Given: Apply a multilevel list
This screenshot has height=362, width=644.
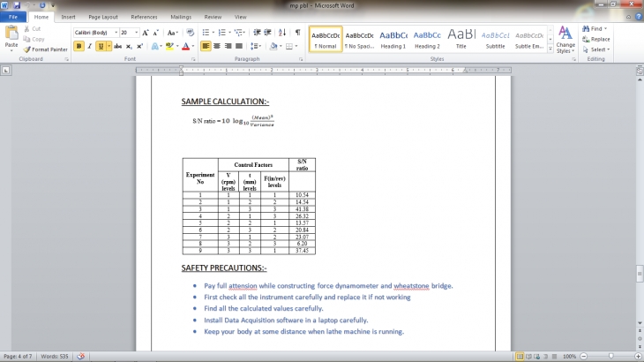Looking at the screenshot, I should pyautogui.click(x=238, y=33).
